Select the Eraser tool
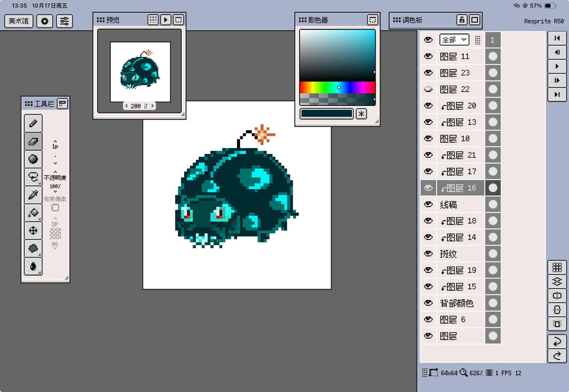569x392 pixels. [33, 141]
